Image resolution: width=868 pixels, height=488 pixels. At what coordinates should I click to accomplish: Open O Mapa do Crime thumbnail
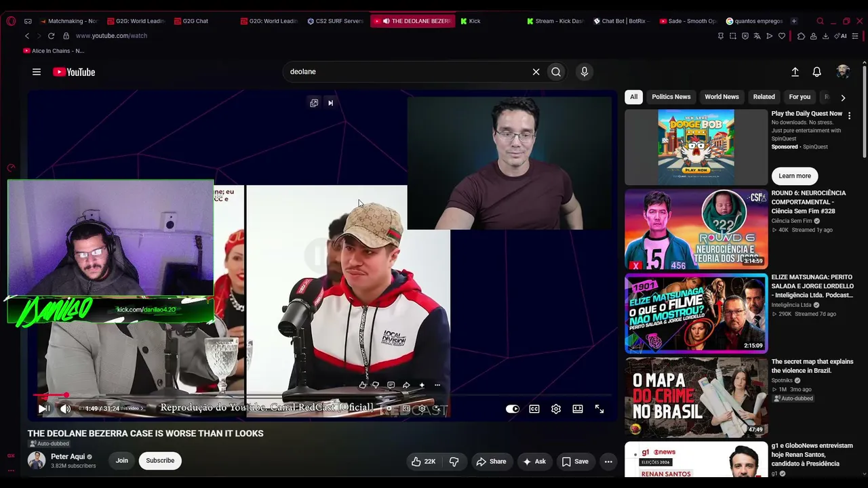pyautogui.click(x=696, y=396)
